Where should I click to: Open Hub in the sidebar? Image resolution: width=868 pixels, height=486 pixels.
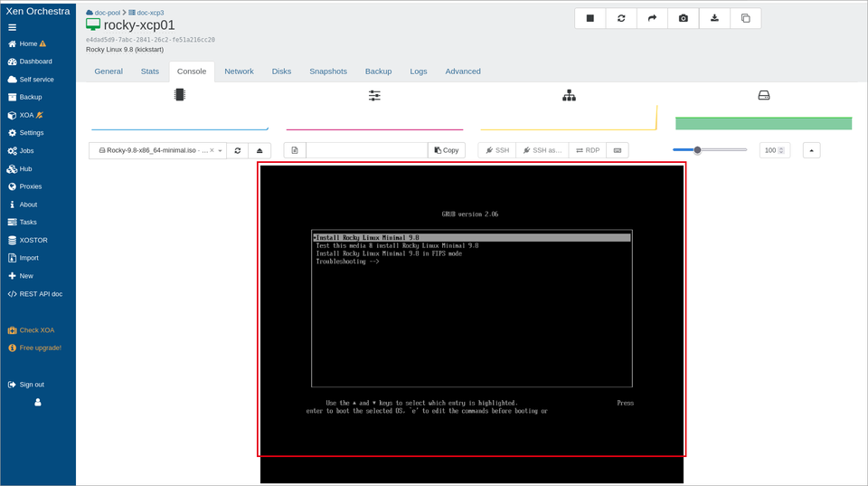point(20,169)
